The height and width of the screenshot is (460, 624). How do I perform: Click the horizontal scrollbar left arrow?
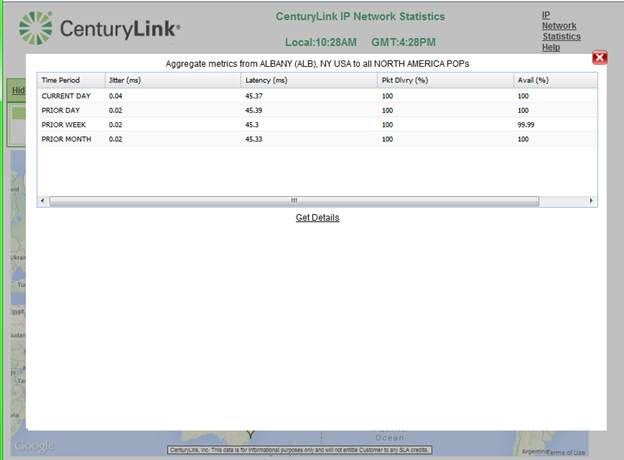pyautogui.click(x=43, y=201)
